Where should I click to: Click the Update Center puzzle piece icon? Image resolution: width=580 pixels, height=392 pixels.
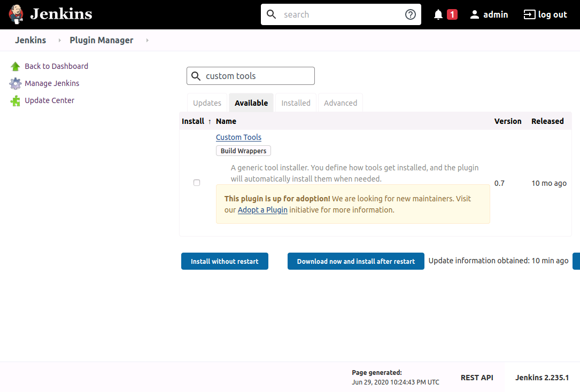(x=16, y=101)
